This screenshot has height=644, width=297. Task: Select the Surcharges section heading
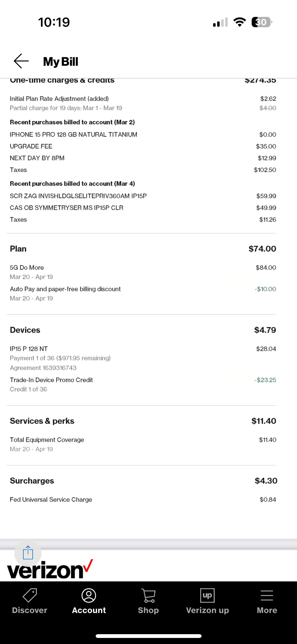(32, 481)
